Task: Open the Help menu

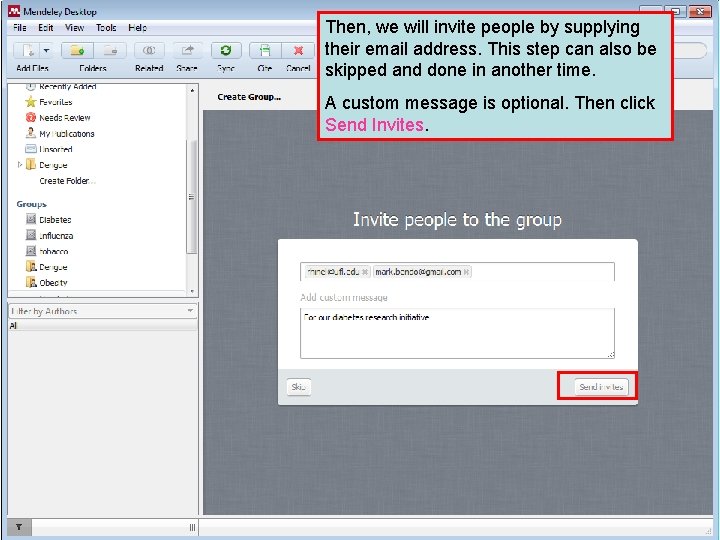Action: click(x=137, y=28)
